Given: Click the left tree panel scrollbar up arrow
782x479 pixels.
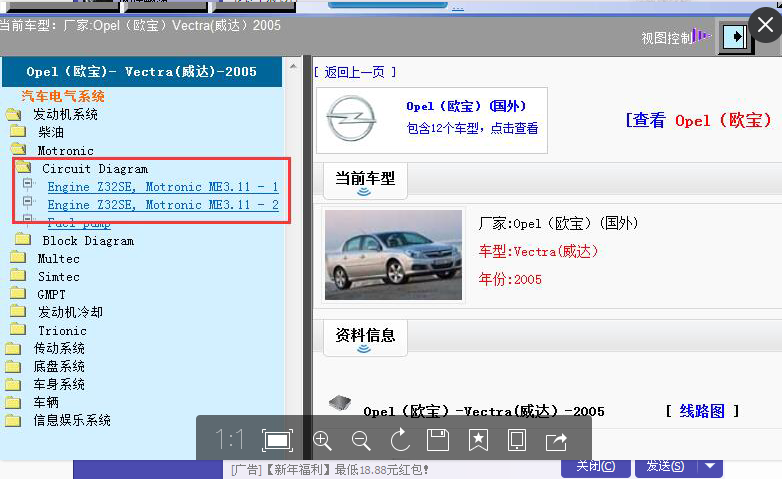Looking at the screenshot, I should click(294, 68).
